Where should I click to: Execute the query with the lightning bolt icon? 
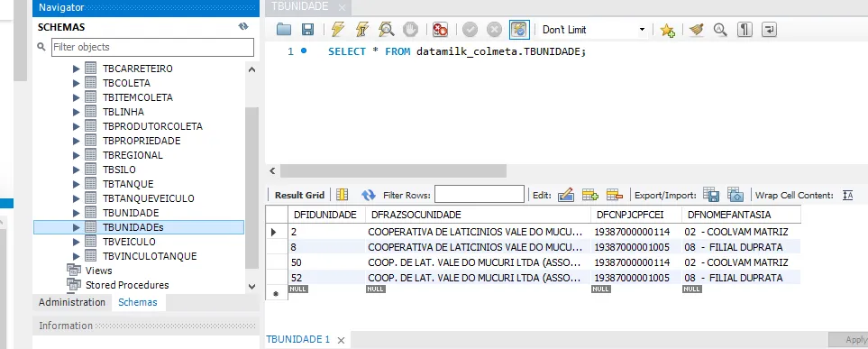338,30
